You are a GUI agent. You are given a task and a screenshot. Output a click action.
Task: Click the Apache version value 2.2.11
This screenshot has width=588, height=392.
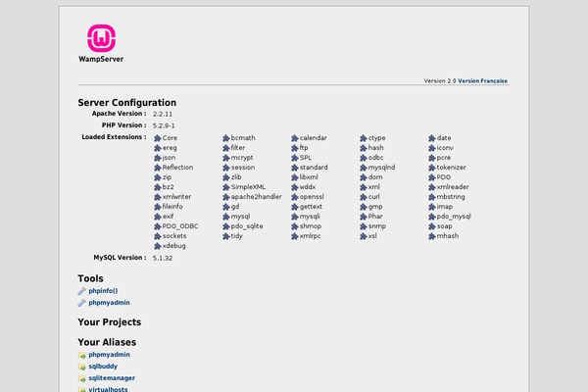tap(163, 114)
